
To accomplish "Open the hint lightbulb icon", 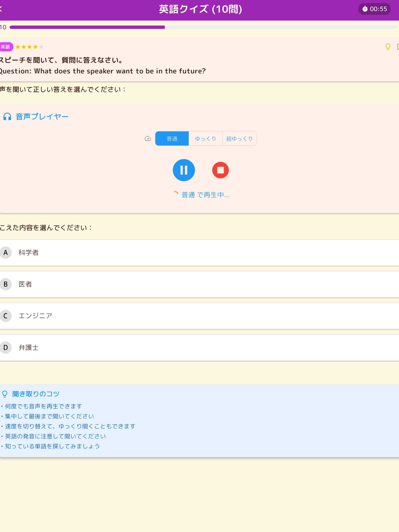I will pos(388,47).
